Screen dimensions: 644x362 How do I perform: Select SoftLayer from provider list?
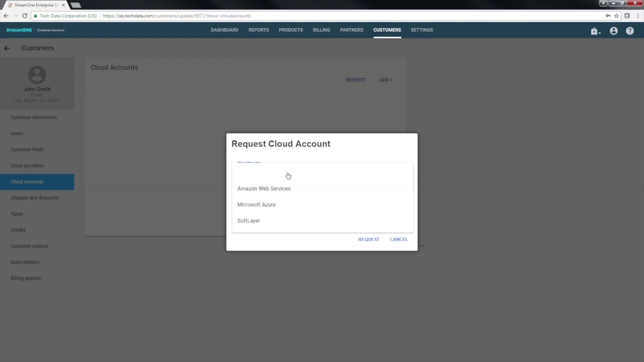322,221
